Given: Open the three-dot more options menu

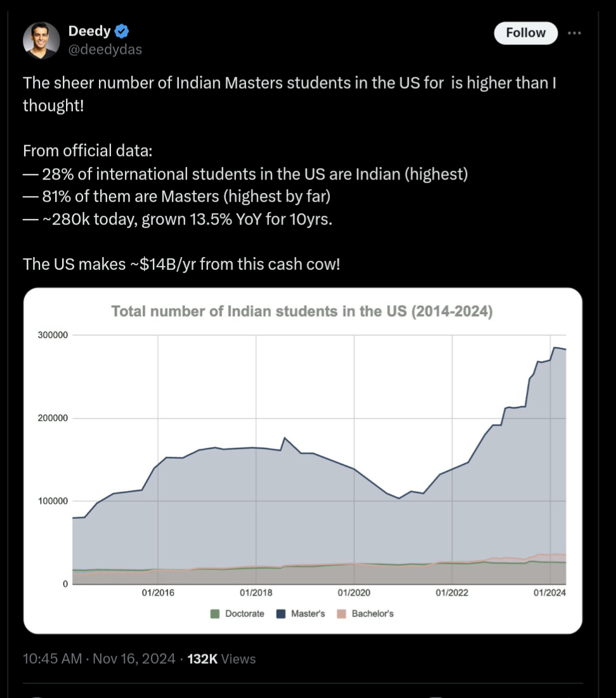Looking at the screenshot, I should [x=574, y=33].
